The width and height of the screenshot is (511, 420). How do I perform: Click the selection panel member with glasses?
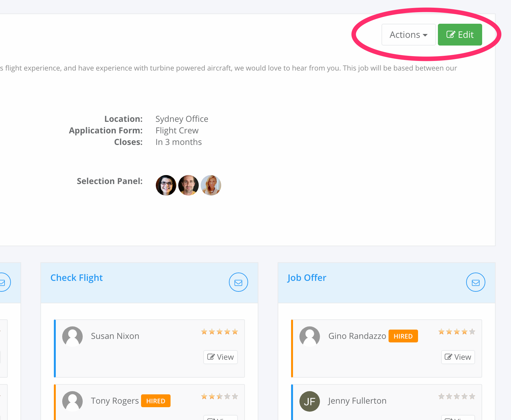(166, 185)
